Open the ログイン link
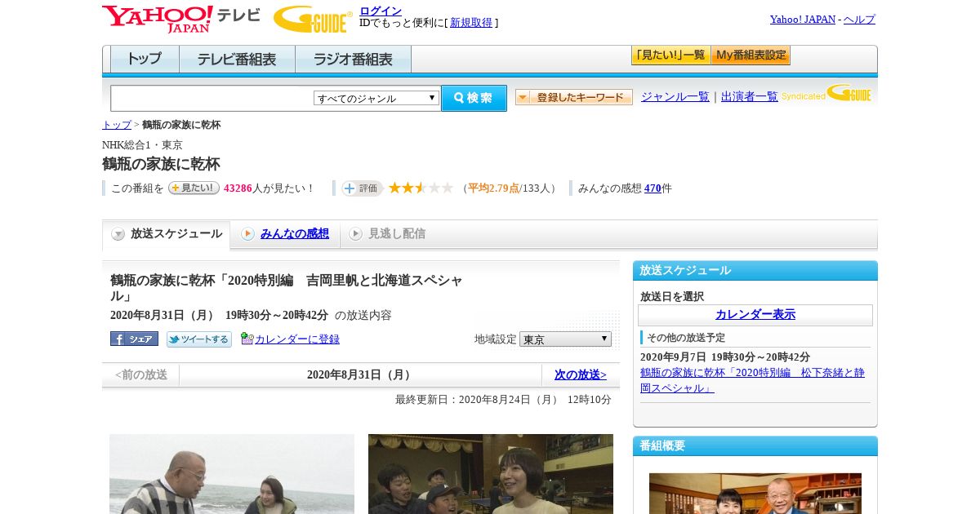This screenshot has height=514, width=980. click(x=381, y=11)
